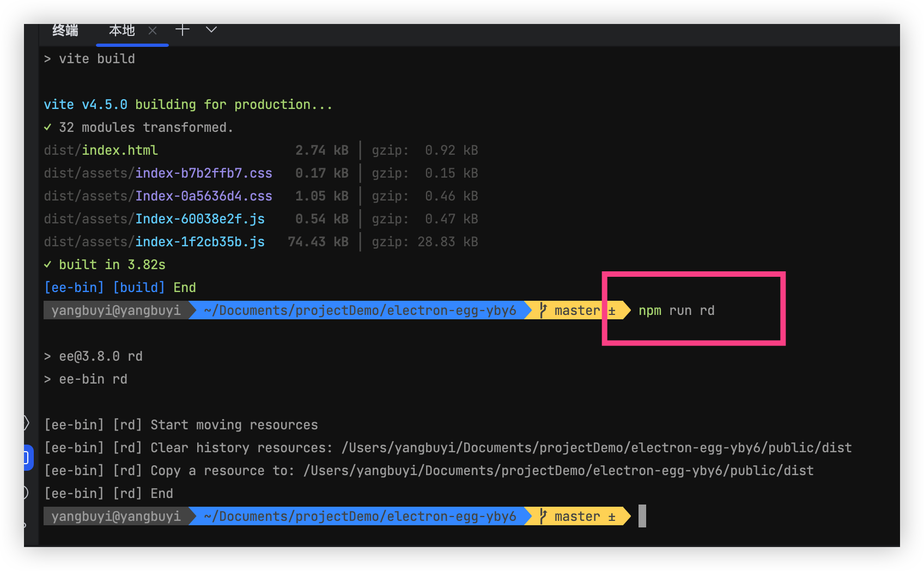924x571 pixels.
Task: Click the '> ee@3.8.0 rd' line
Action: 93,356
